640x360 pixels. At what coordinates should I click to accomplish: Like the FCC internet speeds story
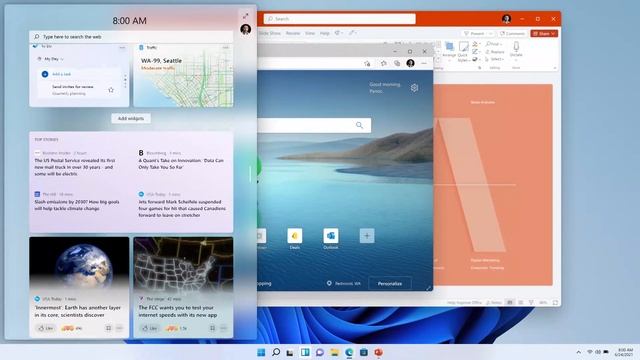coord(150,328)
